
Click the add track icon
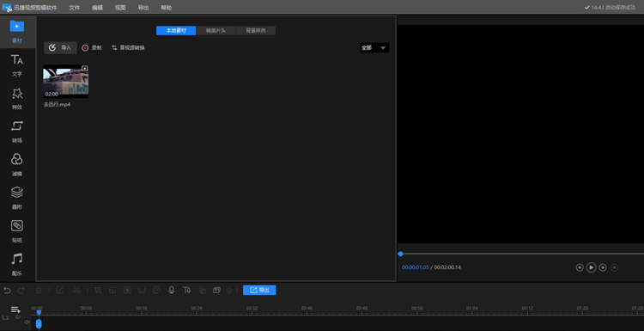coord(15,310)
